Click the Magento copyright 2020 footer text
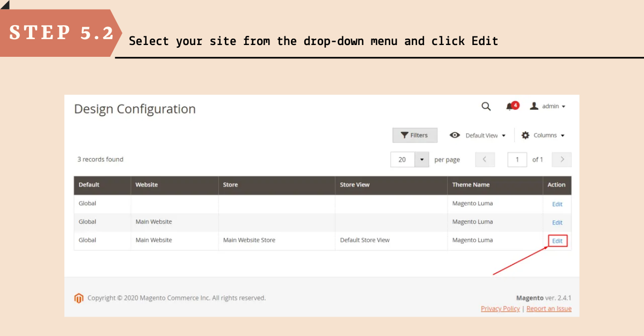The height and width of the screenshot is (336, 644). pyautogui.click(x=177, y=298)
